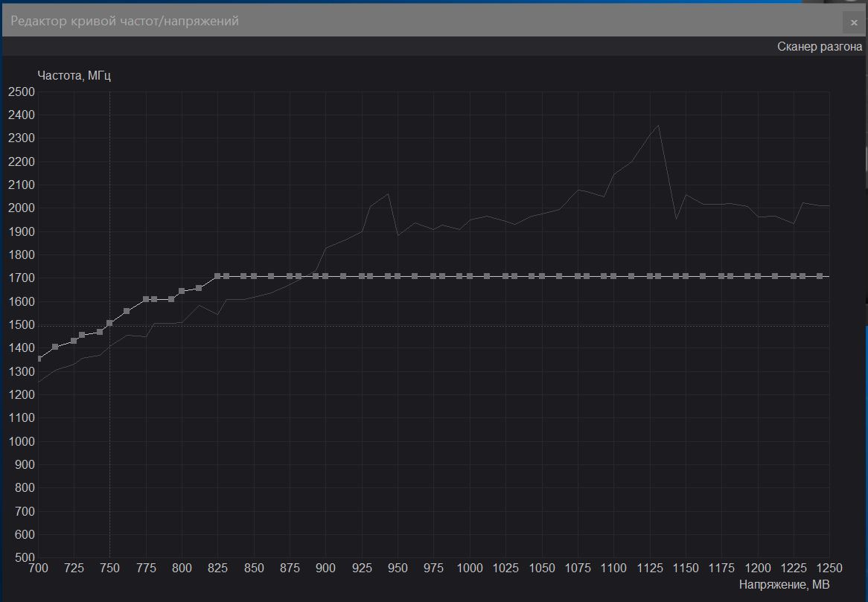
Task: Select the curve point at 1100 mV
Action: point(613,276)
